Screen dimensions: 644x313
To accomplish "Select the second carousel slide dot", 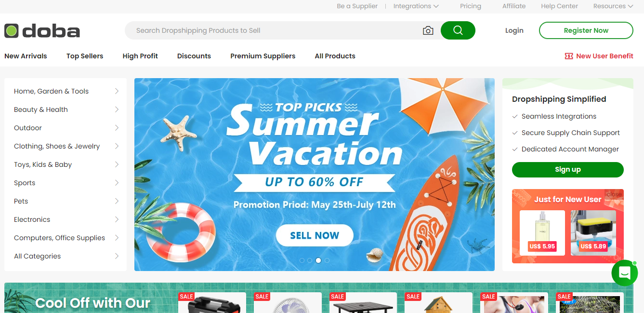I will [x=310, y=260].
